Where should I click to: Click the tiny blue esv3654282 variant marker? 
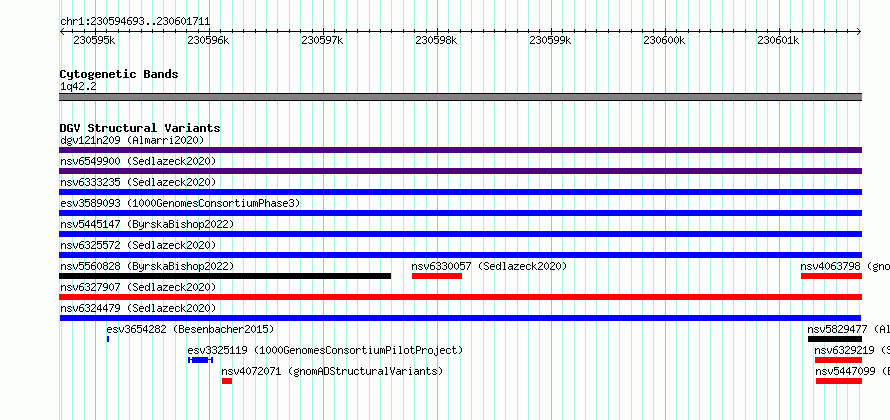[x=108, y=339]
